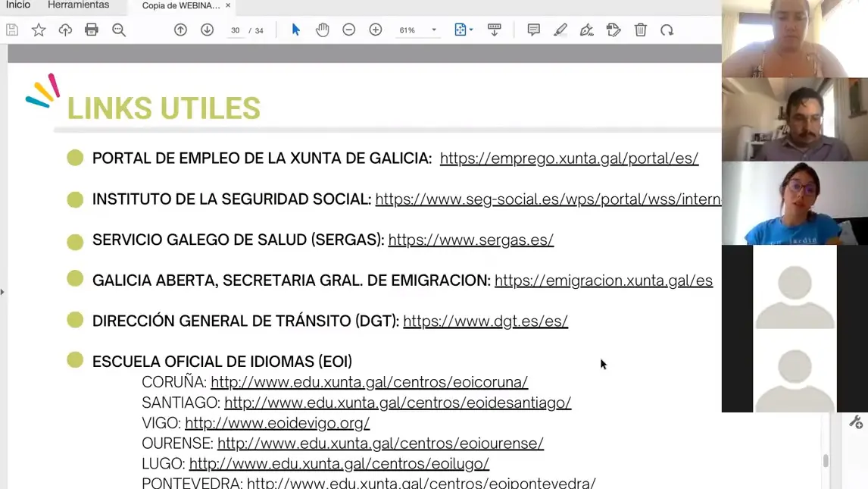Select the man with mustache video tile
Viewport: 868px width, 489px height.
[x=795, y=120]
